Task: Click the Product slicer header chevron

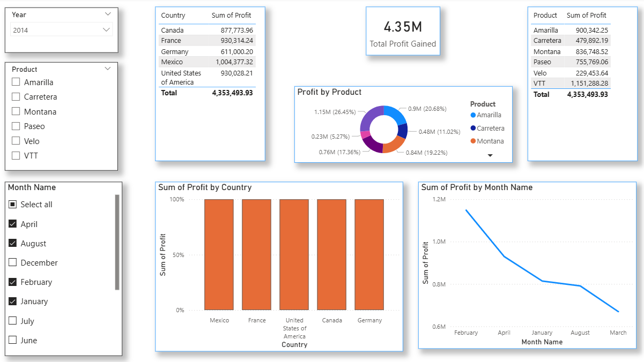Action: pyautogui.click(x=108, y=69)
